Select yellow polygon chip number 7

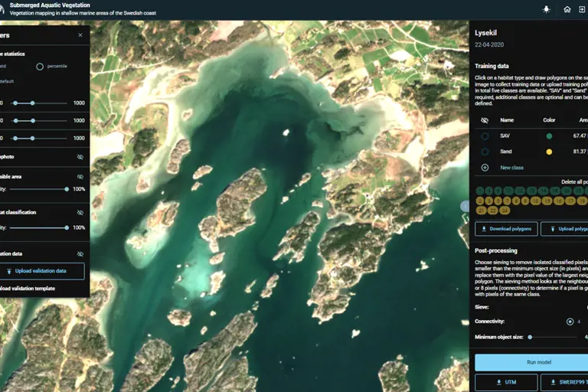click(x=507, y=201)
